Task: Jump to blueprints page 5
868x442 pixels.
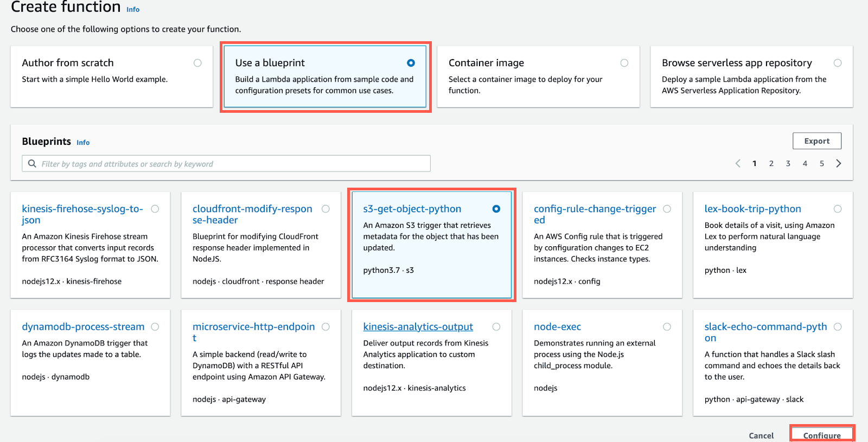Action: [x=822, y=163]
